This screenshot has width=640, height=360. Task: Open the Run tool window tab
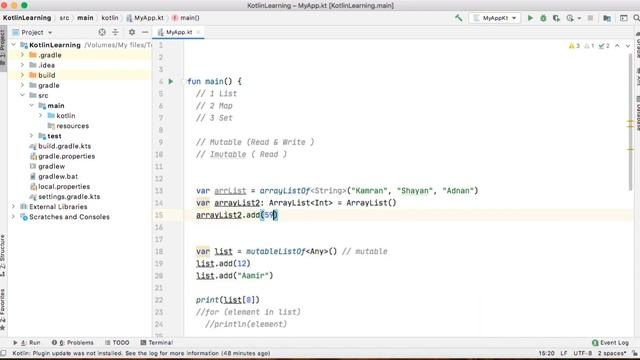tap(27, 343)
